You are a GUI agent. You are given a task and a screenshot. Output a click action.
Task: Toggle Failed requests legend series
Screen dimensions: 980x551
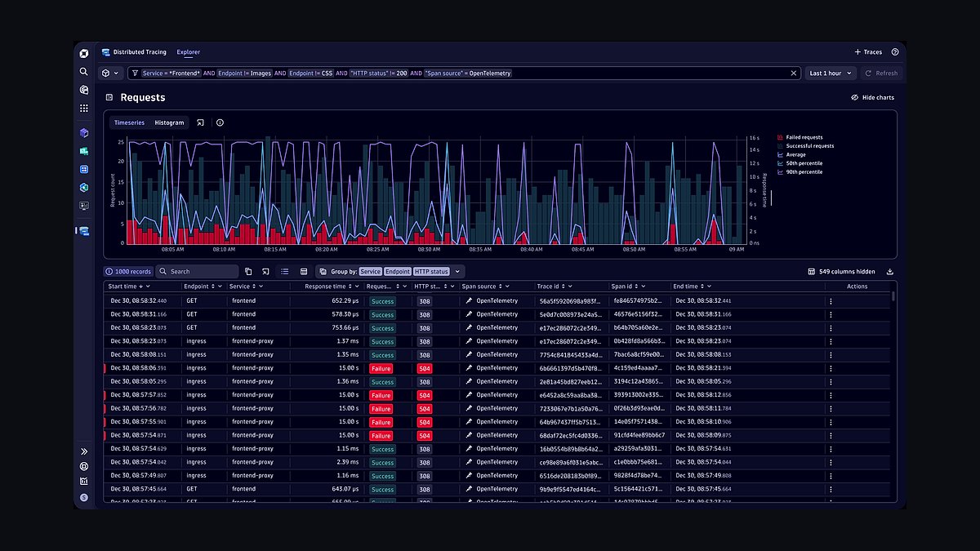click(x=800, y=137)
